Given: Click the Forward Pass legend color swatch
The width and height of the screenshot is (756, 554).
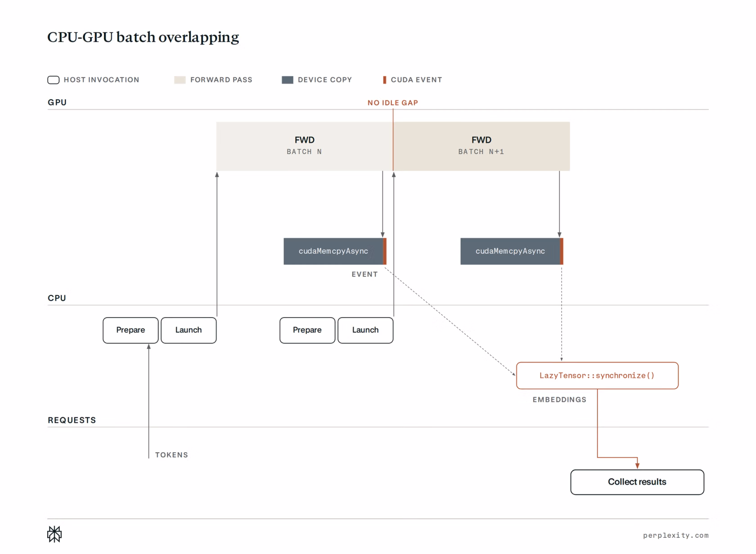Looking at the screenshot, I should [x=180, y=80].
